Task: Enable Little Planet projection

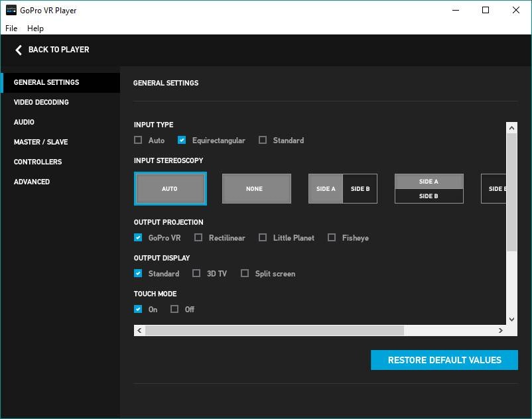Action: pos(263,237)
